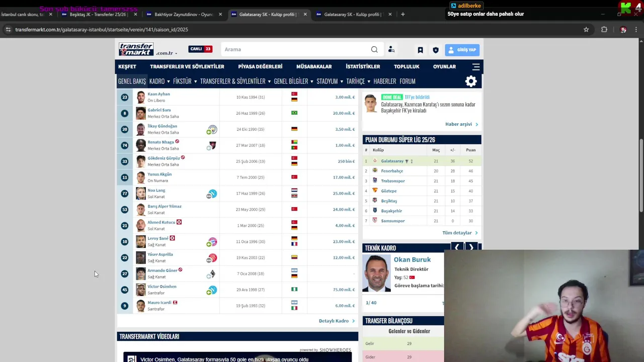This screenshot has width=644, height=362.
Task: Open the Transfermarkt logo homepage
Action: pos(136,49)
